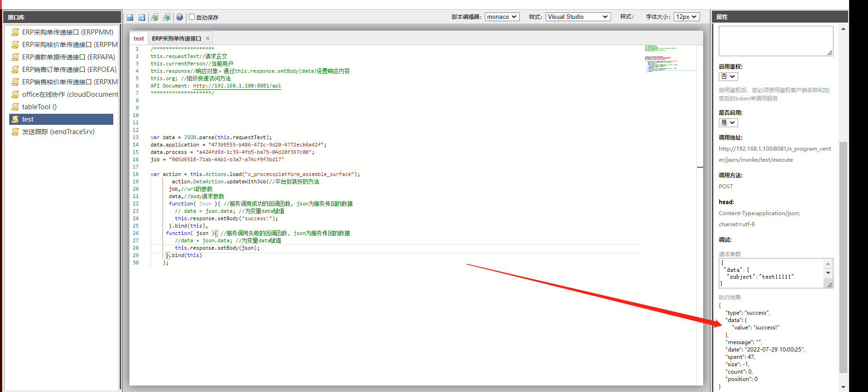The width and height of the screenshot is (868, 392).
Task: Click the green right-arrow toolbar icon
Action: point(155,18)
